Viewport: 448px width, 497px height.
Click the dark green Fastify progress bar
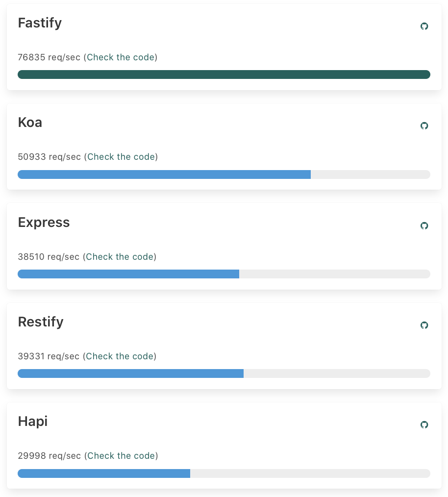click(224, 75)
